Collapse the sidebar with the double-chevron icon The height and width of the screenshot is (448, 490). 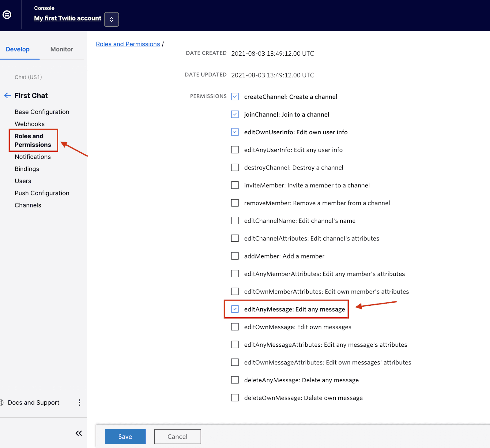click(x=78, y=433)
